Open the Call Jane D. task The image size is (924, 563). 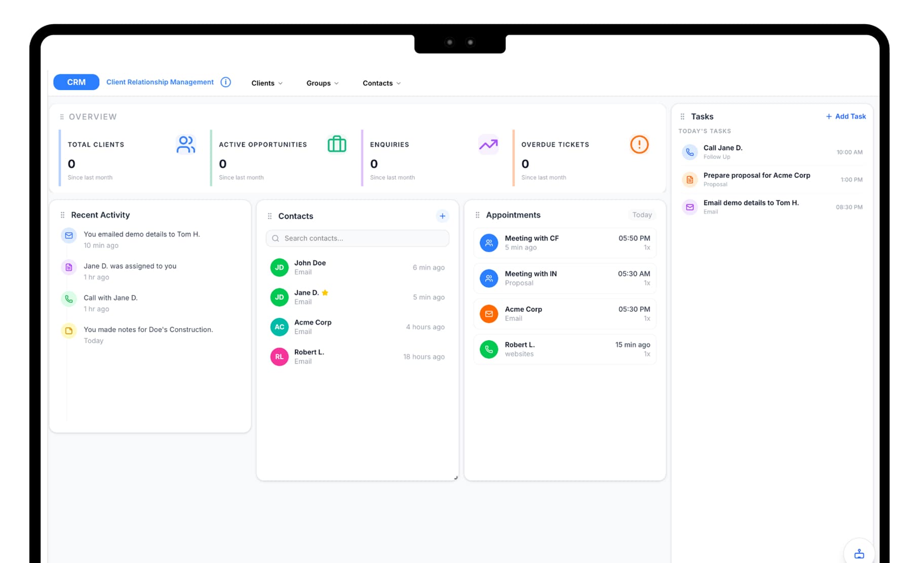click(x=773, y=152)
